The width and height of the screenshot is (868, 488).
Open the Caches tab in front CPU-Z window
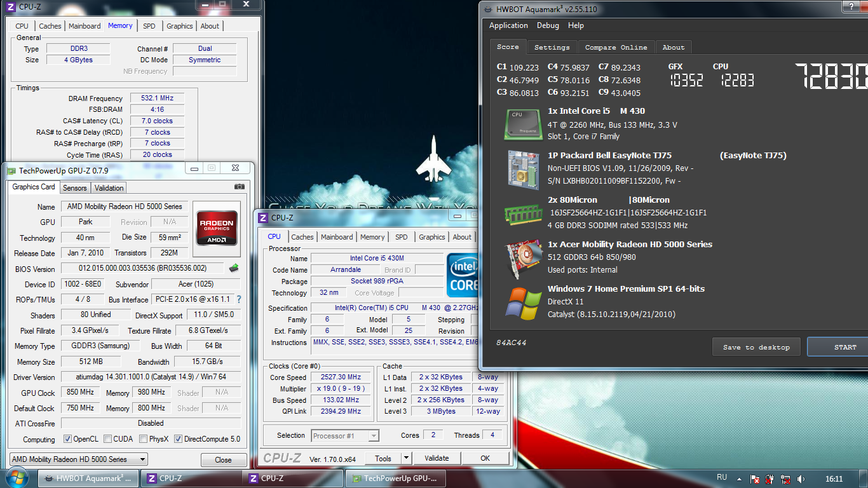click(x=302, y=237)
